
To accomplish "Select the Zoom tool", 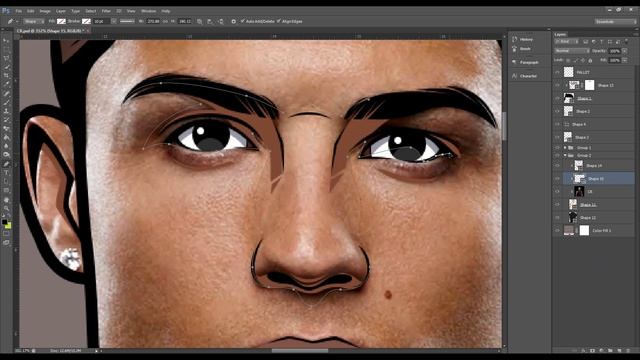I will (6, 208).
